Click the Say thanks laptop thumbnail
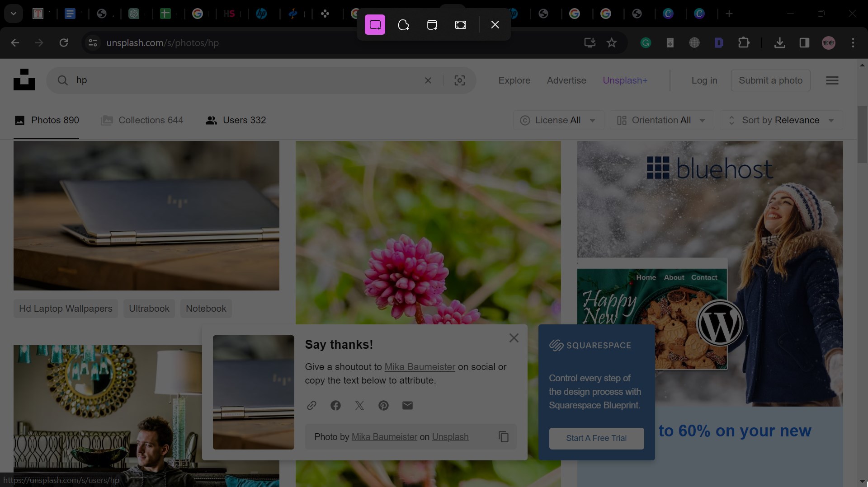 point(254,392)
